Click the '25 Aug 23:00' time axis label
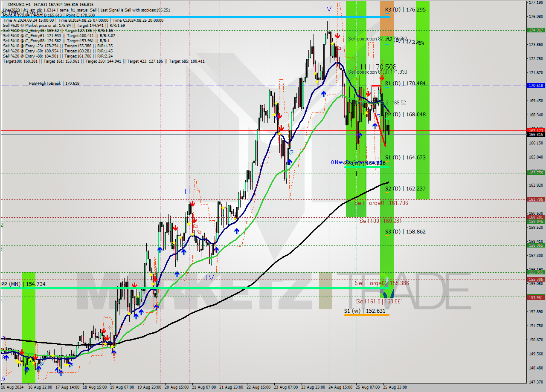This screenshot has width=546, height=392. [x=394, y=387]
